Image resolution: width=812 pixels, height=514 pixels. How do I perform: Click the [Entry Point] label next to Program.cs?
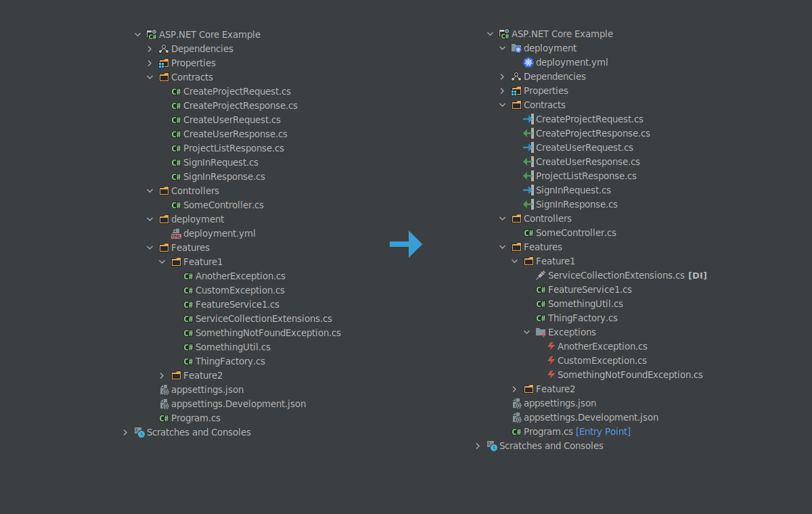(x=603, y=431)
